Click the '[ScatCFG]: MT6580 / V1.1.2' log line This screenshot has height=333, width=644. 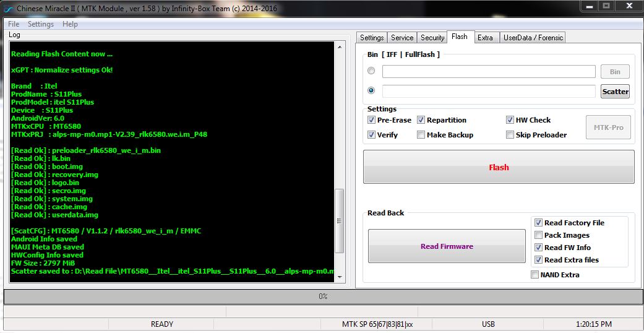106,231
